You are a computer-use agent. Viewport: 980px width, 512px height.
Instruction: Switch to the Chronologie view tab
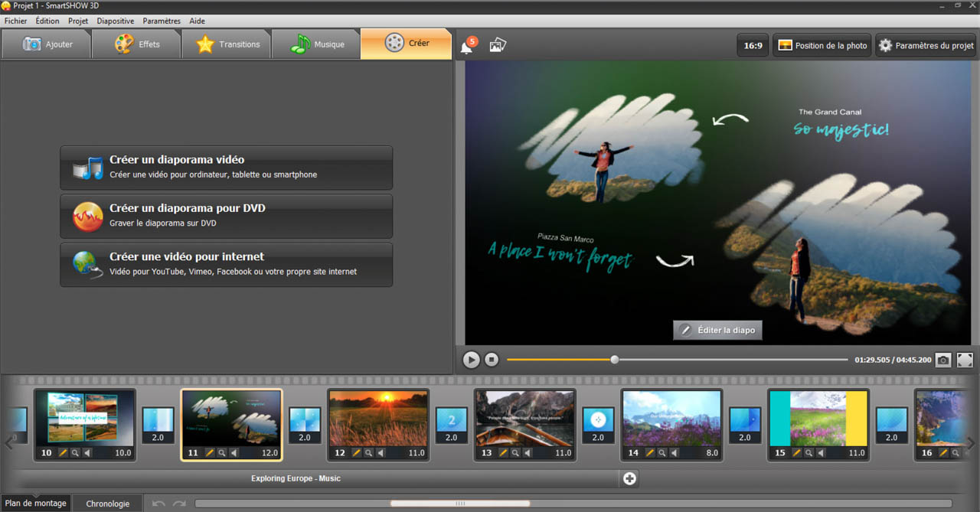click(x=108, y=504)
